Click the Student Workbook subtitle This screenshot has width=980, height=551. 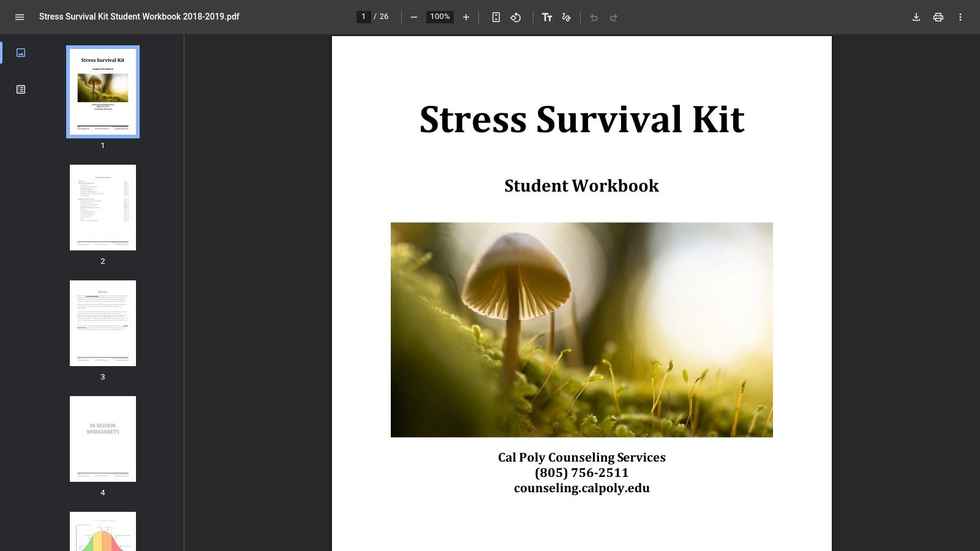click(582, 186)
